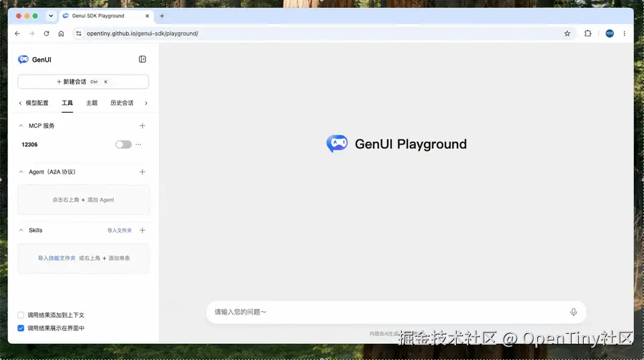Viewport: 644px width, 360px height.
Task: Open the tab search dropdown
Action: 51,16
